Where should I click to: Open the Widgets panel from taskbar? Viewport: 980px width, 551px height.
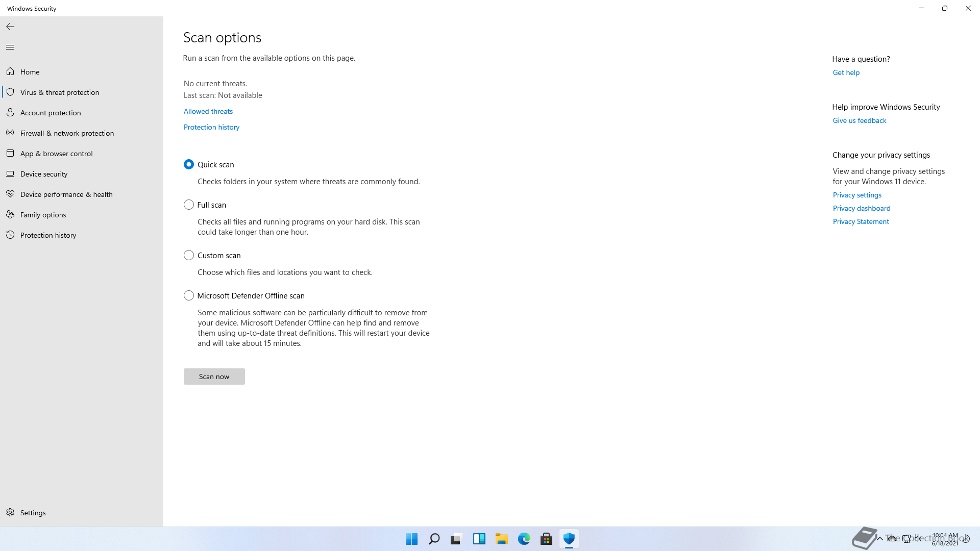pos(479,539)
